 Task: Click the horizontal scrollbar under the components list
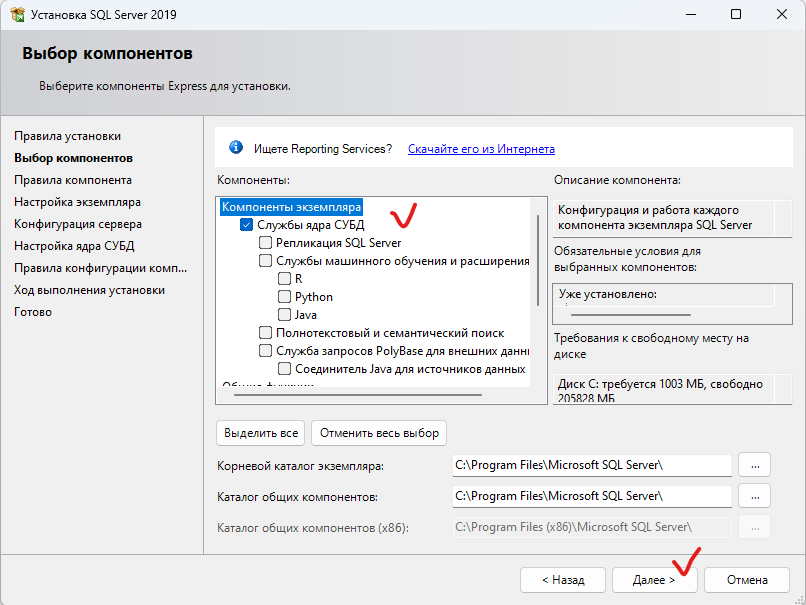[358, 395]
